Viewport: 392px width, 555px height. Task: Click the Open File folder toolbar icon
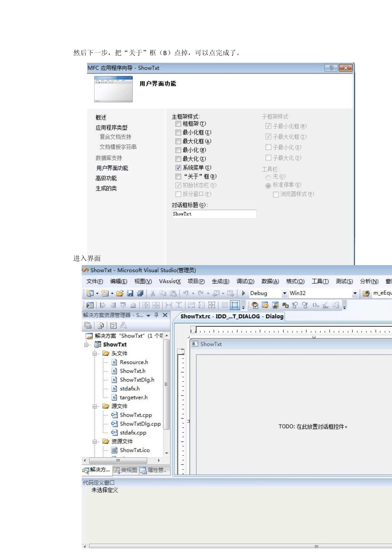coord(120,293)
